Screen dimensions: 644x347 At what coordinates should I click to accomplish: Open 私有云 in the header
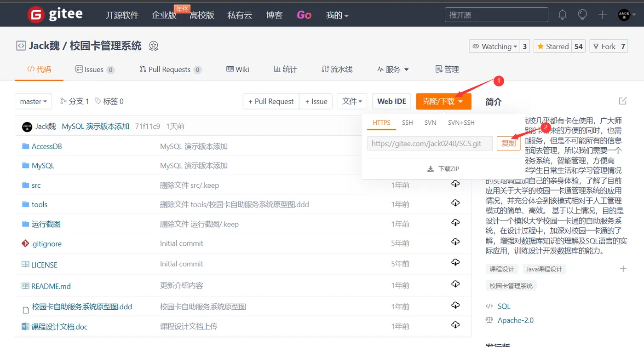click(x=240, y=15)
